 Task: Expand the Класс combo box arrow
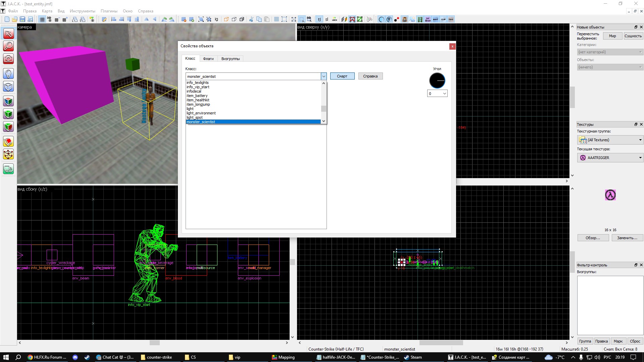(x=324, y=76)
